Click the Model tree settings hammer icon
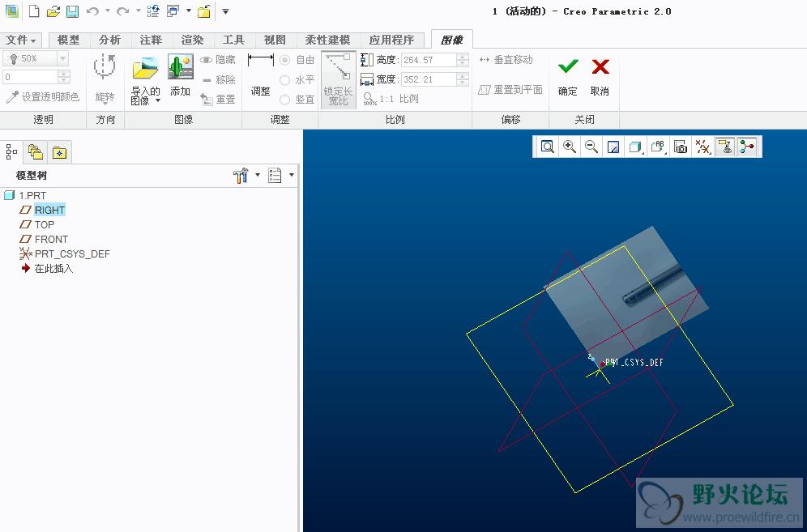Viewport: 807px width, 532px height. pos(241,176)
